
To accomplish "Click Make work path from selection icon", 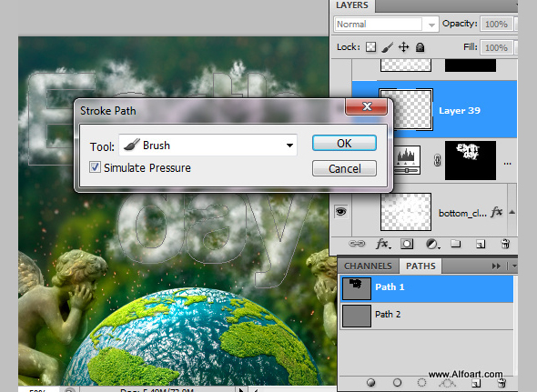I will pyautogui.click(x=447, y=383).
